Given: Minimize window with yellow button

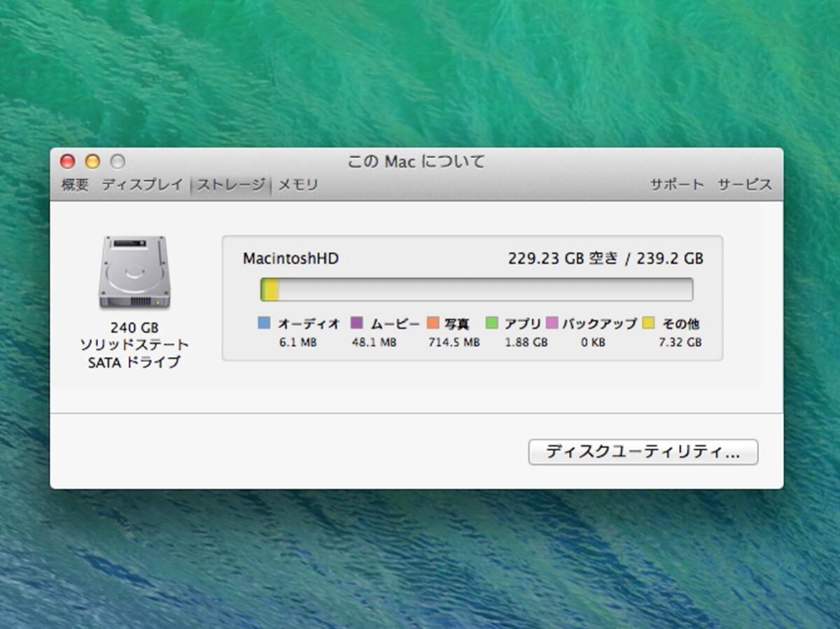Looking at the screenshot, I should [x=92, y=162].
